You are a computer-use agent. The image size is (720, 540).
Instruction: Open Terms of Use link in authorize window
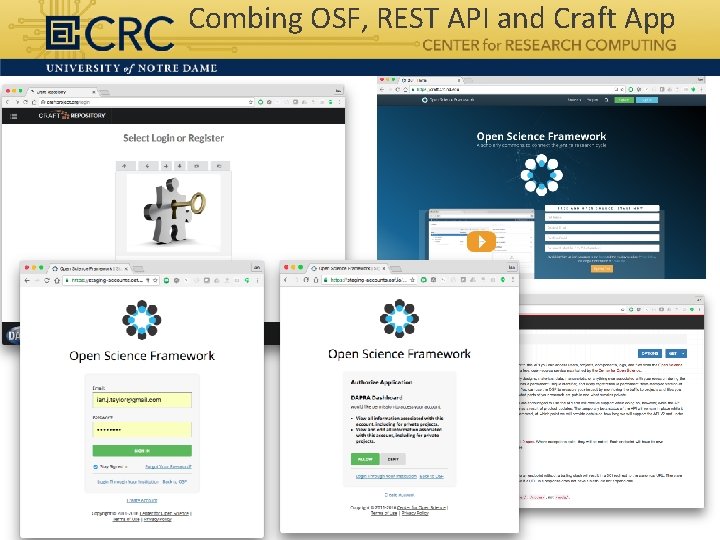(384, 513)
